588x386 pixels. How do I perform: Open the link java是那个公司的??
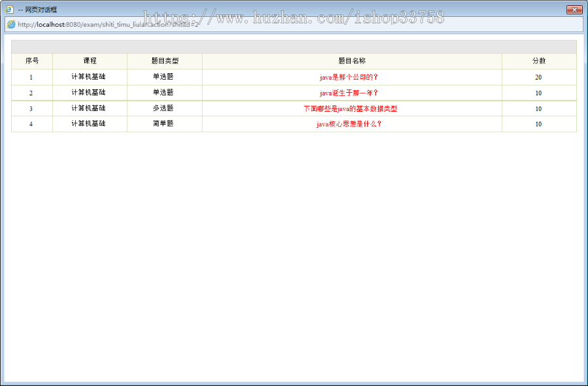pyautogui.click(x=351, y=76)
